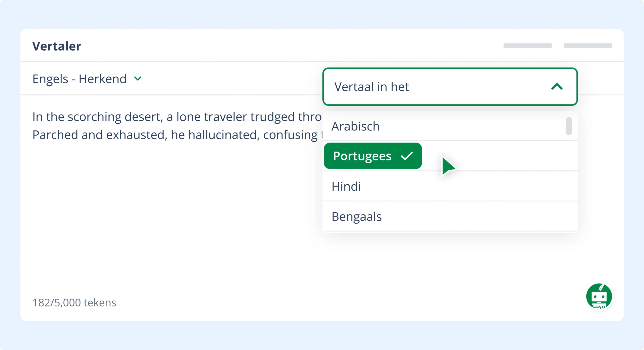Click the 182/5,000 tekens counter
644x350 pixels.
click(x=74, y=302)
